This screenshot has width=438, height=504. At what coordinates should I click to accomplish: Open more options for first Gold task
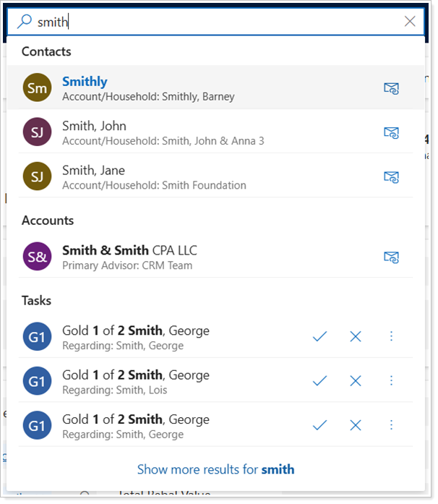(x=391, y=337)
